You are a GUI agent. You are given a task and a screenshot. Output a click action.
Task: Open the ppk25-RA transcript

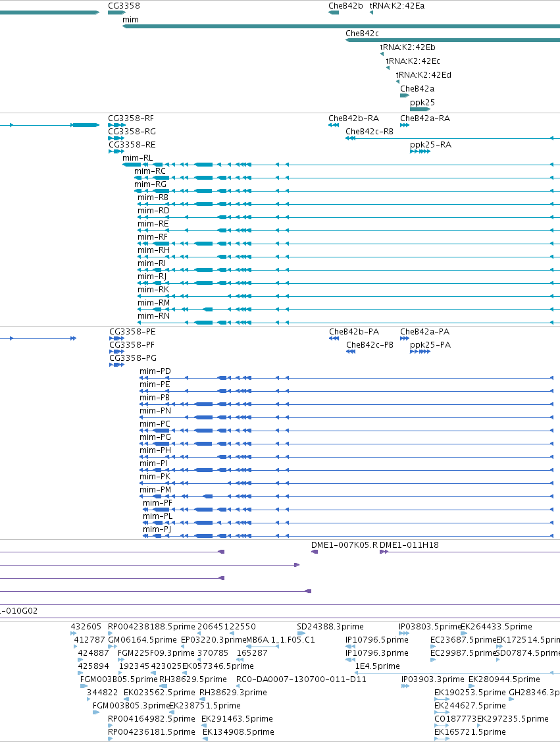tap(431, 144)
